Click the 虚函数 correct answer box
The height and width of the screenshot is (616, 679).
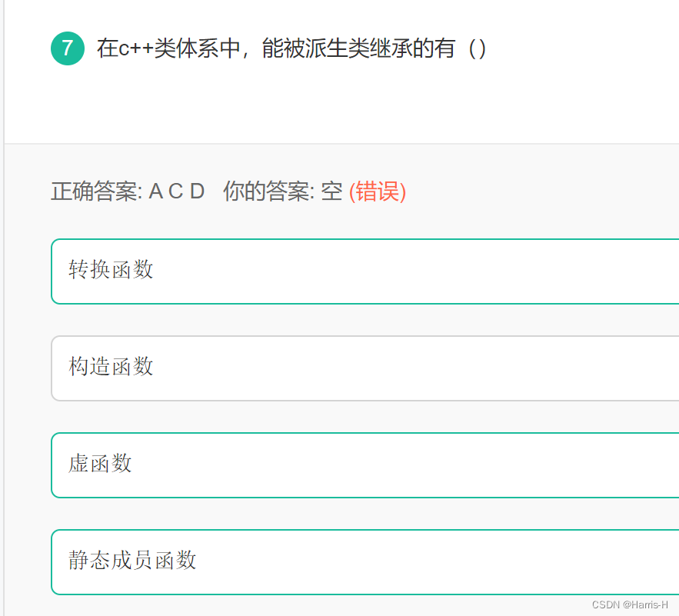coord(346,464)
